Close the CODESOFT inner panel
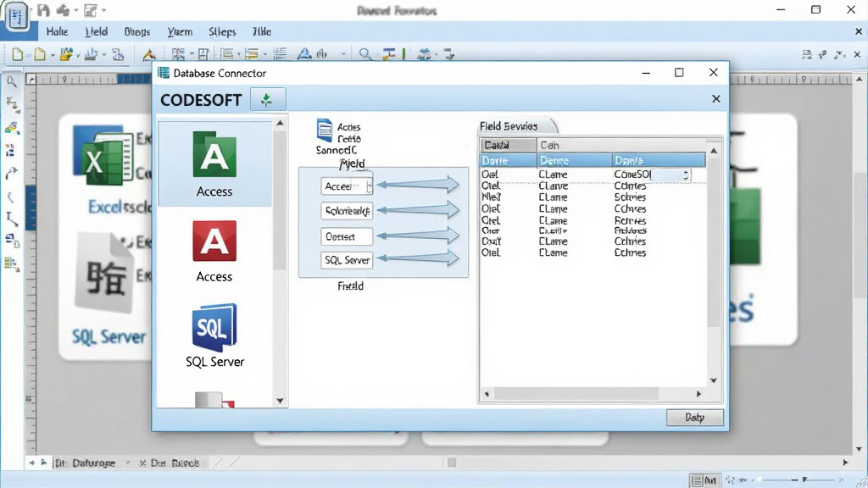This screenshot has width=868, height=488. coord(715,98)
